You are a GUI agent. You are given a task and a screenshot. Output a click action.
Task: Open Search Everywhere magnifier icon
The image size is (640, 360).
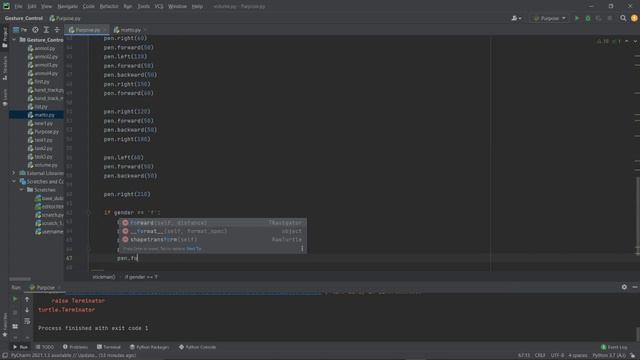pyautogui.click(x=623, y=18)
